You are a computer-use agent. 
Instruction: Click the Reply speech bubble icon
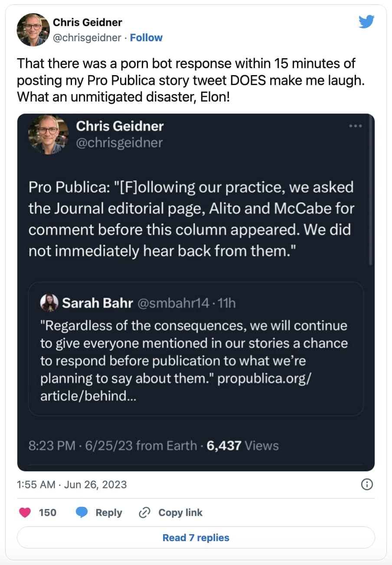(82, 512)
